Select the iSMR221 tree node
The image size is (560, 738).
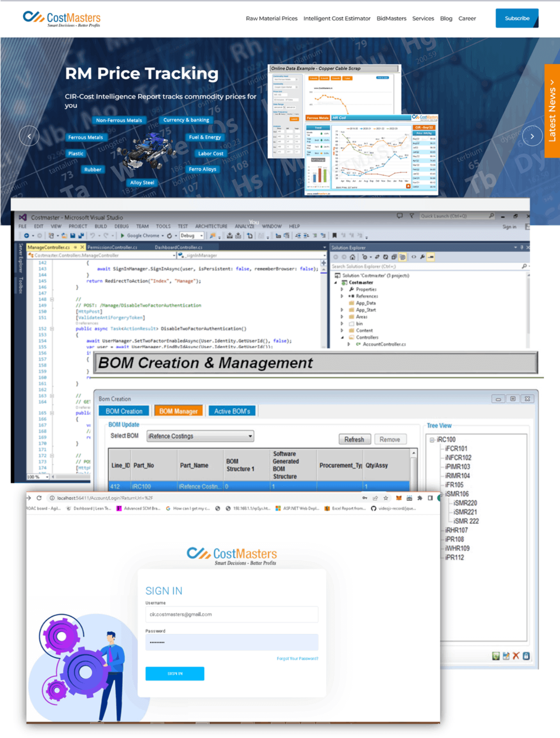point(465,512)
